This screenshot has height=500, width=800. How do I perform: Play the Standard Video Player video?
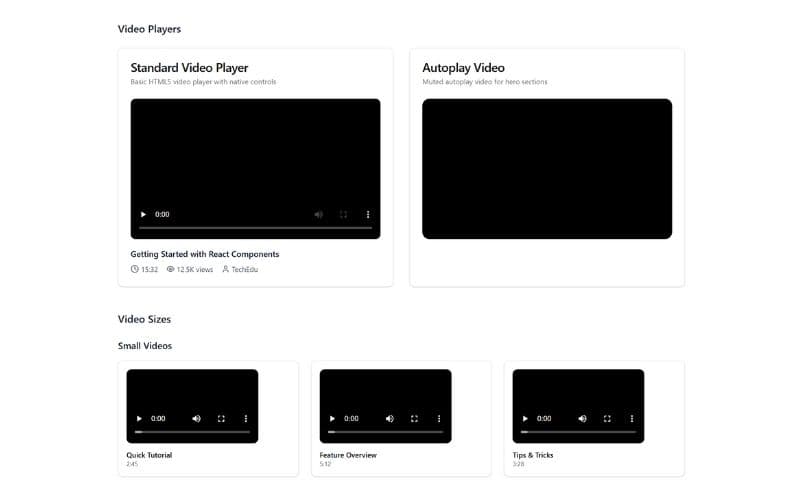143,214
